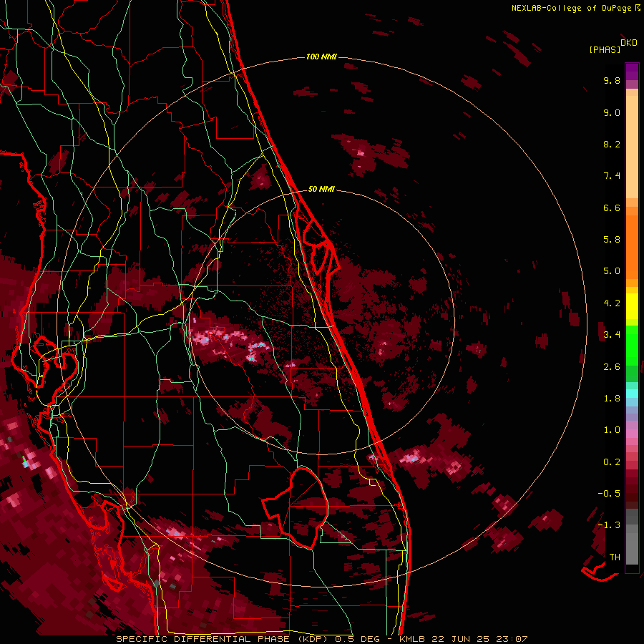Click the 50 NMI range ring label
Viewport: 644px width, 644px height.
[321, 189]
